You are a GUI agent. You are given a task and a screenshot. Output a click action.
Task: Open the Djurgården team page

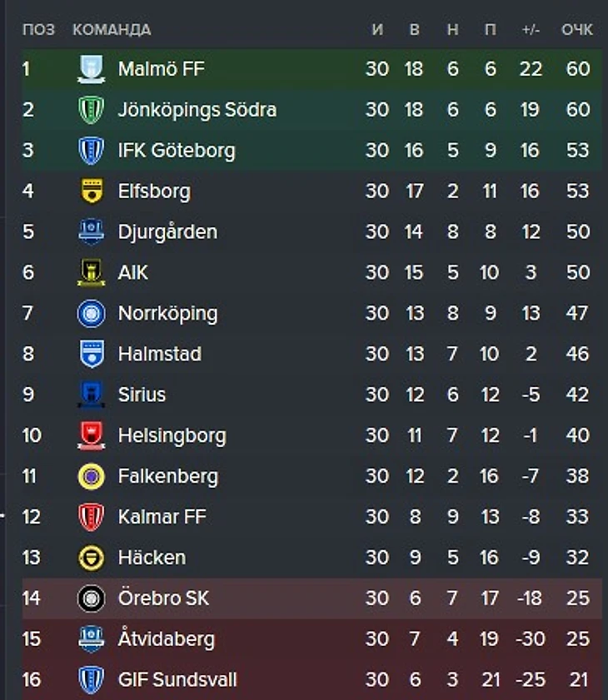(167, 232)
